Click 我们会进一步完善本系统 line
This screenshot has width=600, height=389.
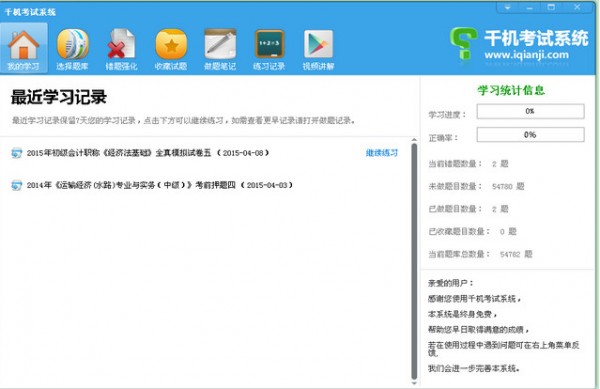(474, 369)
